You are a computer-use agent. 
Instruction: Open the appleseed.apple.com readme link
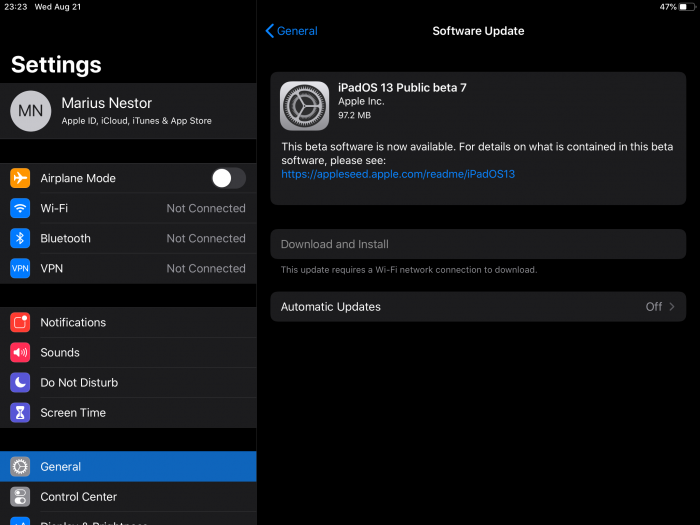[398, 174]
